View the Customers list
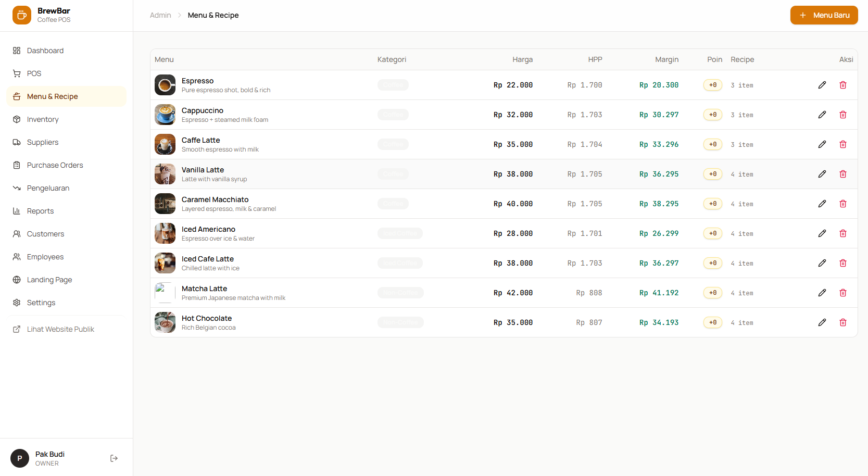Image resolution: width=868 pixels, height=476 pixels. click(66, 234)
